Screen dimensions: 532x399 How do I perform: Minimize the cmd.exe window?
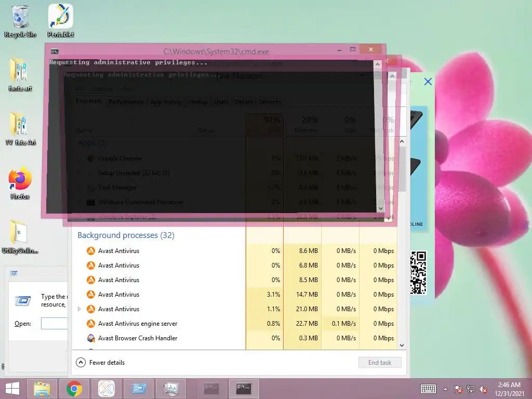coord(339,50)
